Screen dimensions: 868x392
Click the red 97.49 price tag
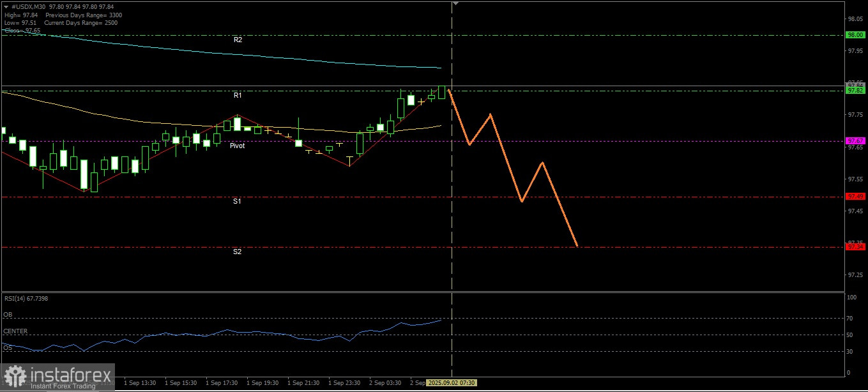click(855, 197)
